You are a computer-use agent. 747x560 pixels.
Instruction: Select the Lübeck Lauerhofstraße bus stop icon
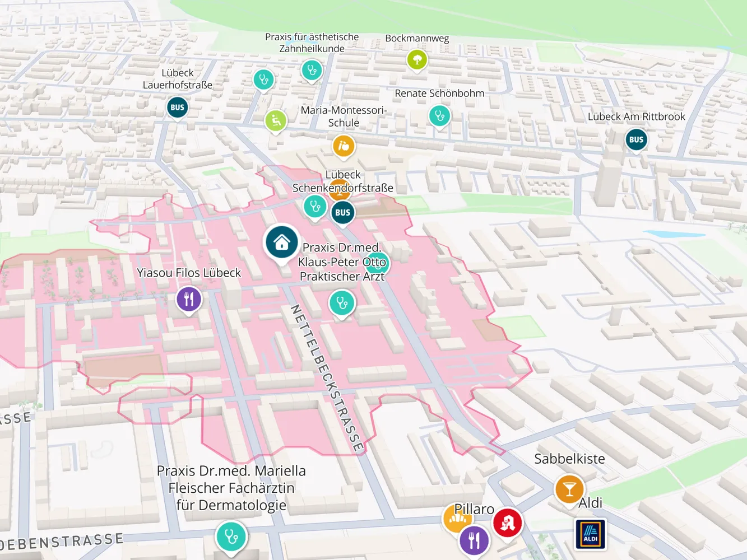coord(177,108)
